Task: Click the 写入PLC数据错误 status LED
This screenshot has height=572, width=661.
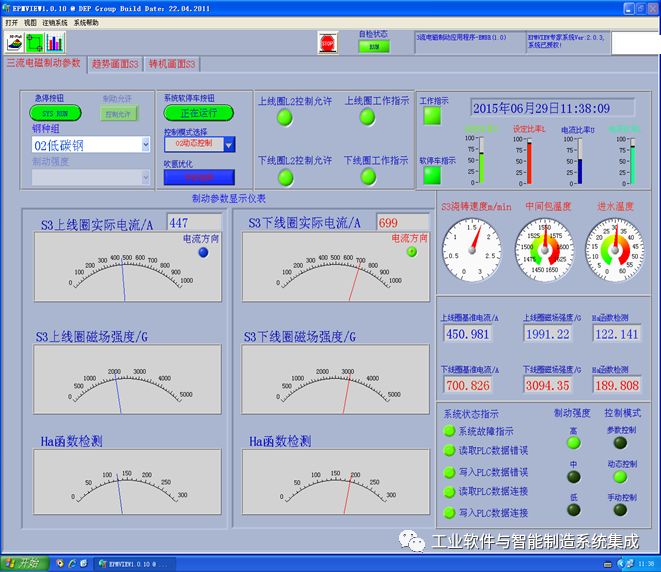Action: [449, 472]
